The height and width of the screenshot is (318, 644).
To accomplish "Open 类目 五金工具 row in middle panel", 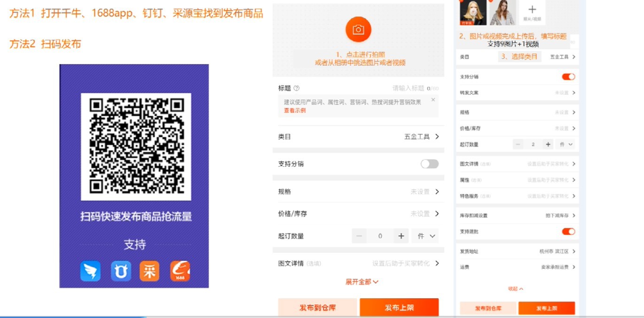I will [x=358, y=137].
